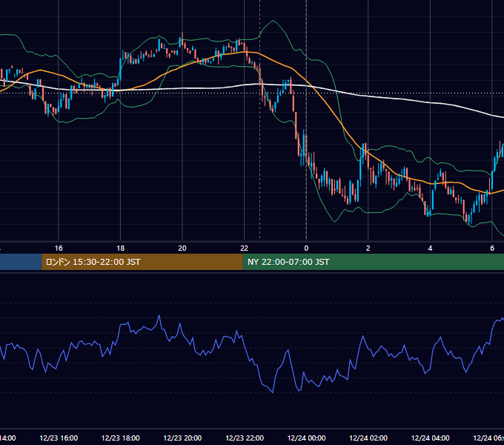Click the blue session bar before ロンドン
The height and width of the screenshot is (445, 504).
point(21,262)
